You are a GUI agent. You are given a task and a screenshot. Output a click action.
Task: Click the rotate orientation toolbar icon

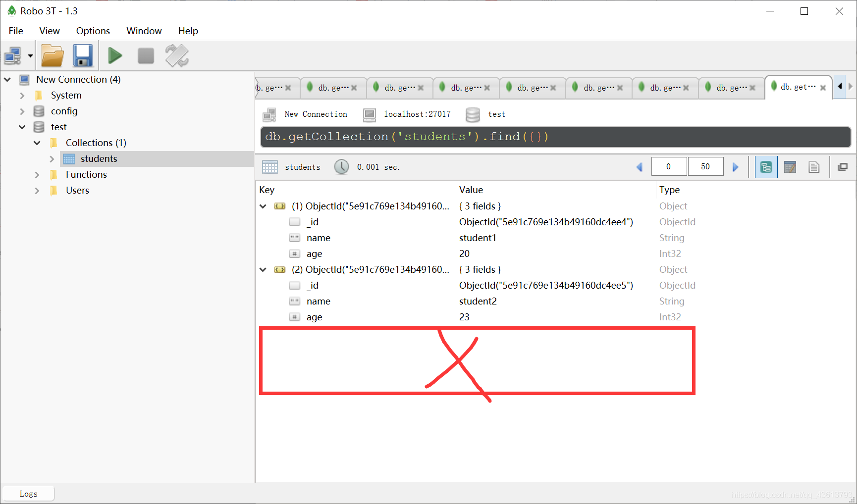[x=177, y=55]
